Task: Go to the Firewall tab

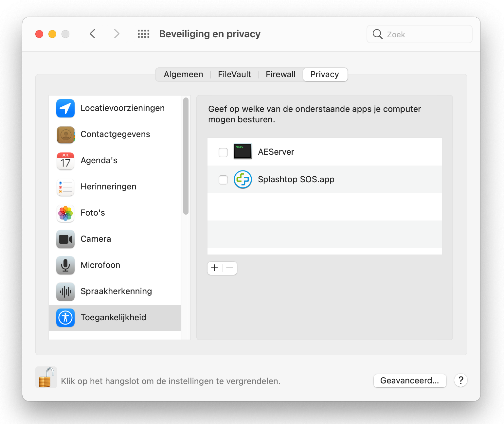Action: point(280,75)
